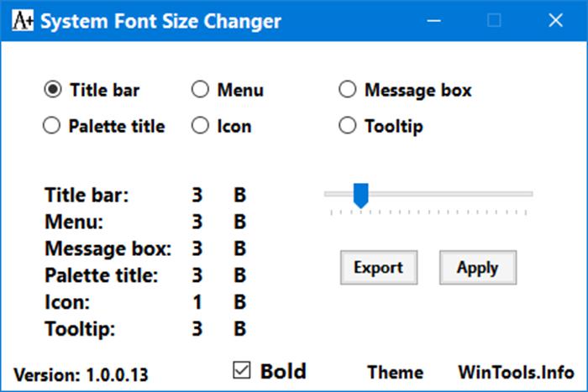Viewport: 588px width, 392px height.
Task: Click the A+ application icon in title bar
Action: 23,20
